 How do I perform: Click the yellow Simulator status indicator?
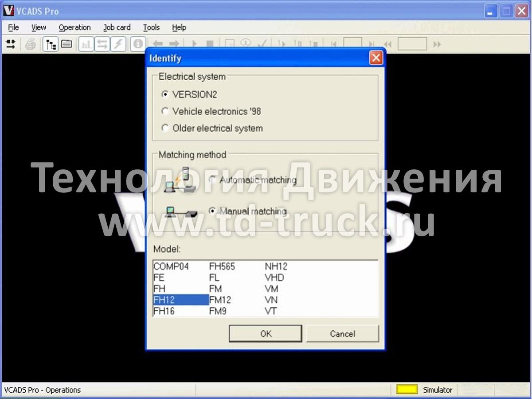407,390
